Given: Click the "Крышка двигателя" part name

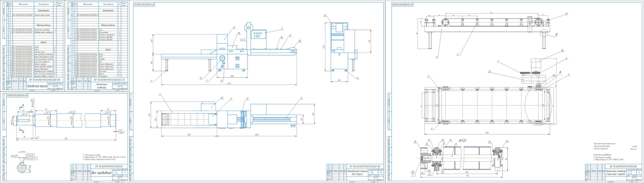Looking at the screenshot, I should [x=41, y=69].
